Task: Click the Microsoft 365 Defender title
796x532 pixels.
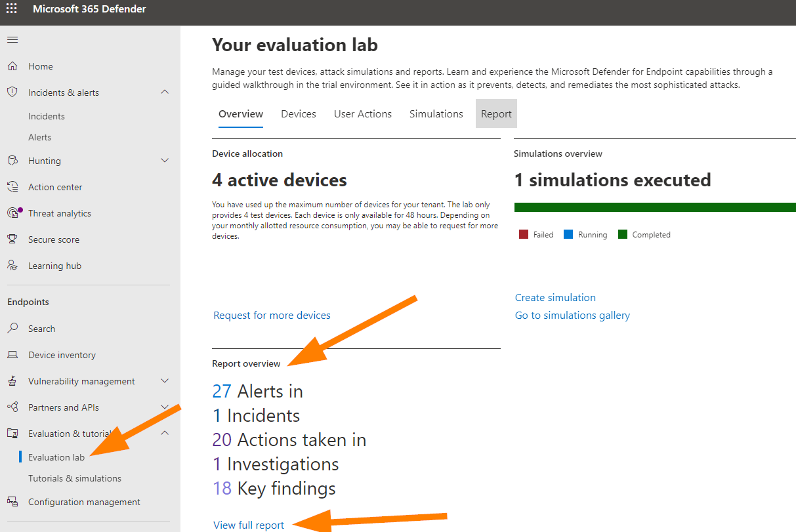Action: (x=89, y=9)
